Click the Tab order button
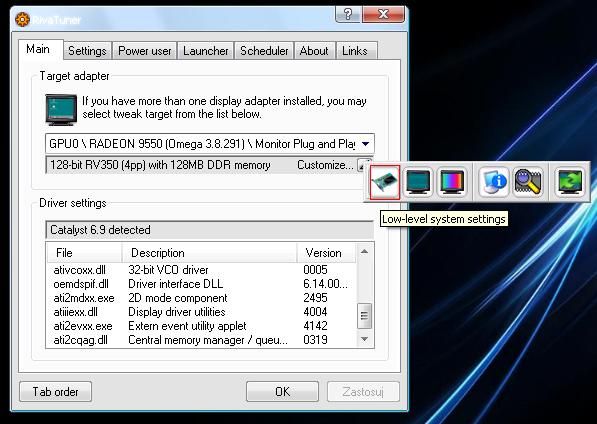The width and height of the screenshot is (597, 424). (56, 392)
